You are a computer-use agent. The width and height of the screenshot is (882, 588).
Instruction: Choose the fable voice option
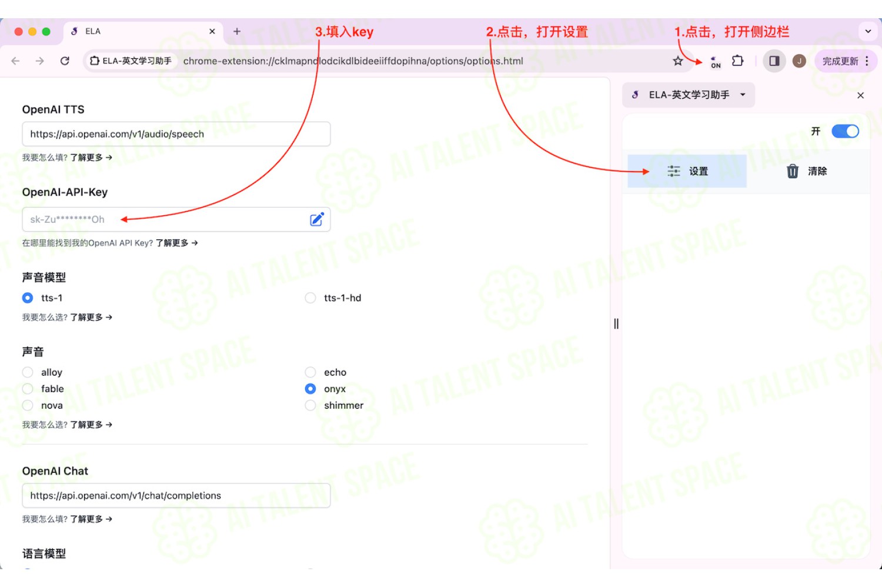click(x=28, y=389)
